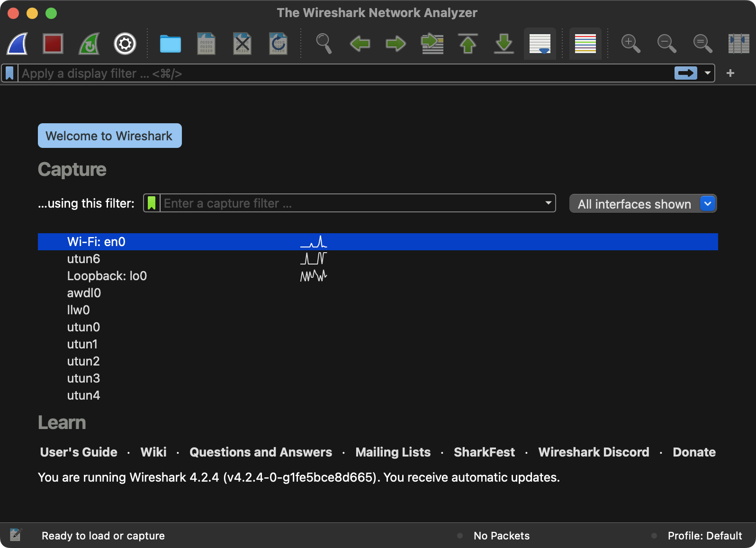
Task: Reload this capture file
Action: [x=278, y=44]
